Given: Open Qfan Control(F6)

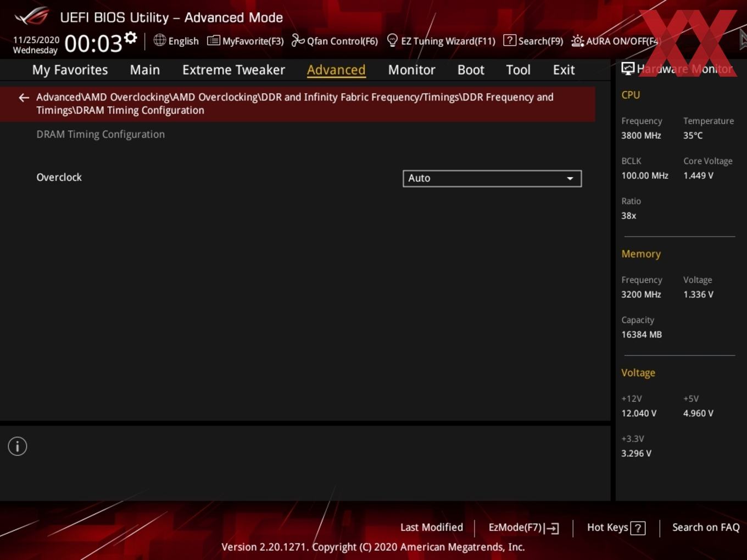Looking at the screenshot, I should (335, 41).
